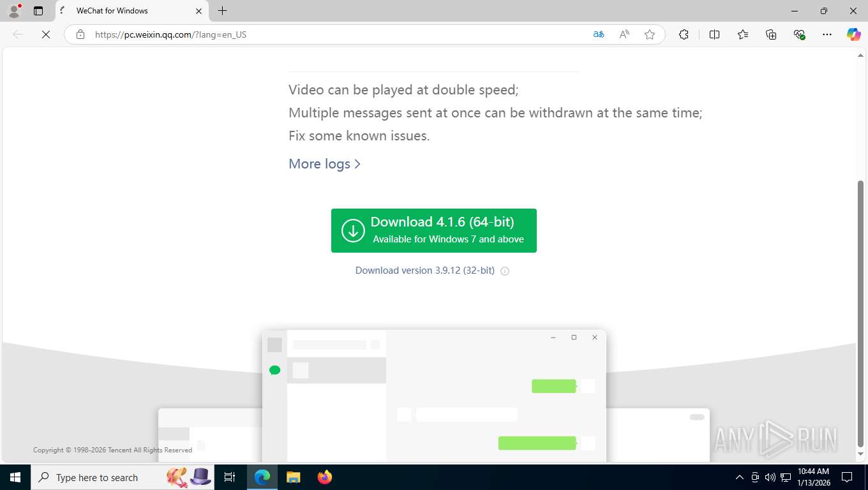Open the notification center icon
Screen dimensions: 868x490
click(x=847, y=477)
